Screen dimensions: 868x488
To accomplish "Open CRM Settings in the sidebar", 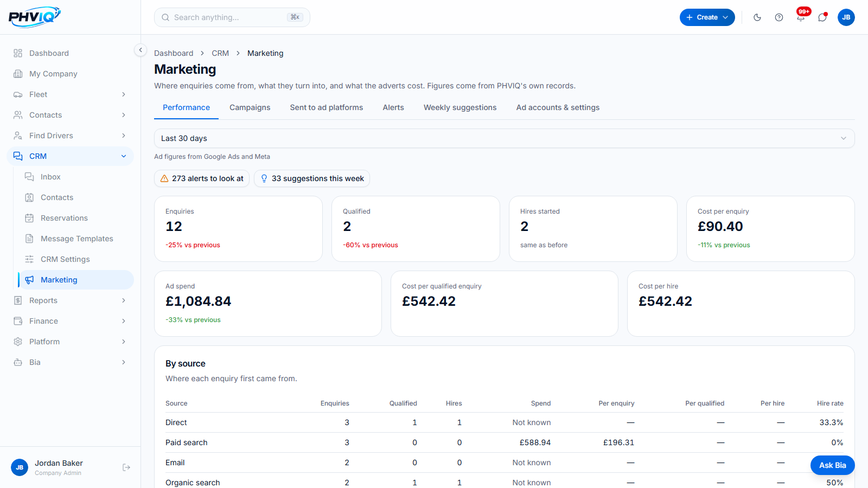I will point(76,259).
